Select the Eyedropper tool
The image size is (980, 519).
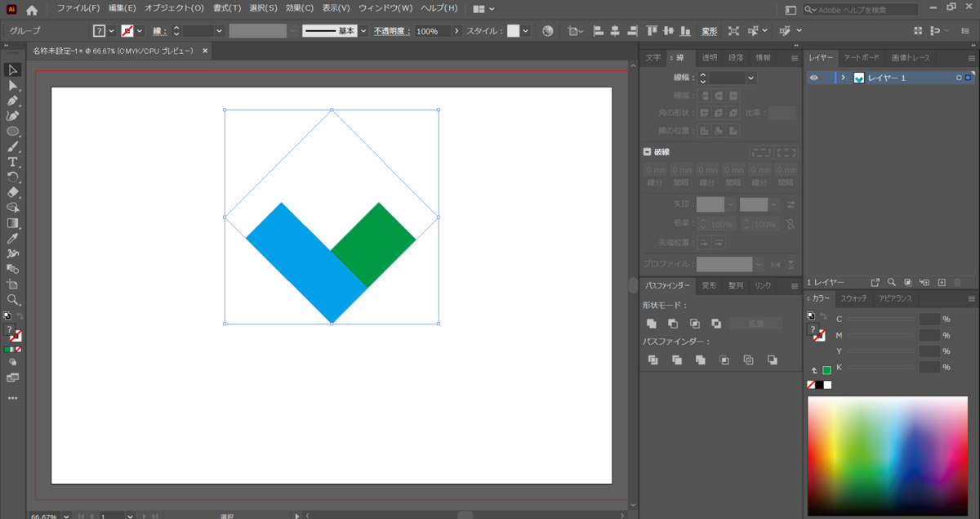[12, 239]
